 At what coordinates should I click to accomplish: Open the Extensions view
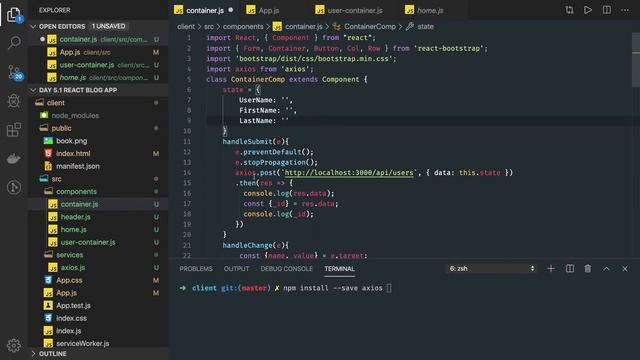13,129
